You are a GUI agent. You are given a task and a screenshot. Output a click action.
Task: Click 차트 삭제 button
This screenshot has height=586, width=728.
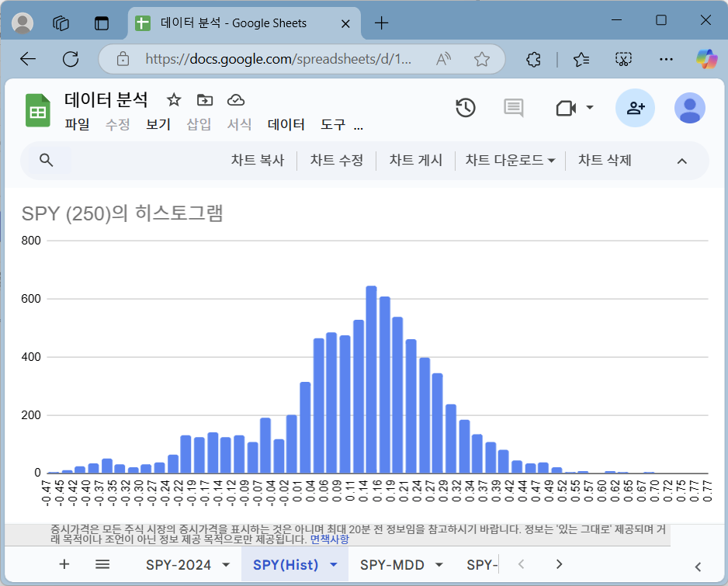click(605, 160)
